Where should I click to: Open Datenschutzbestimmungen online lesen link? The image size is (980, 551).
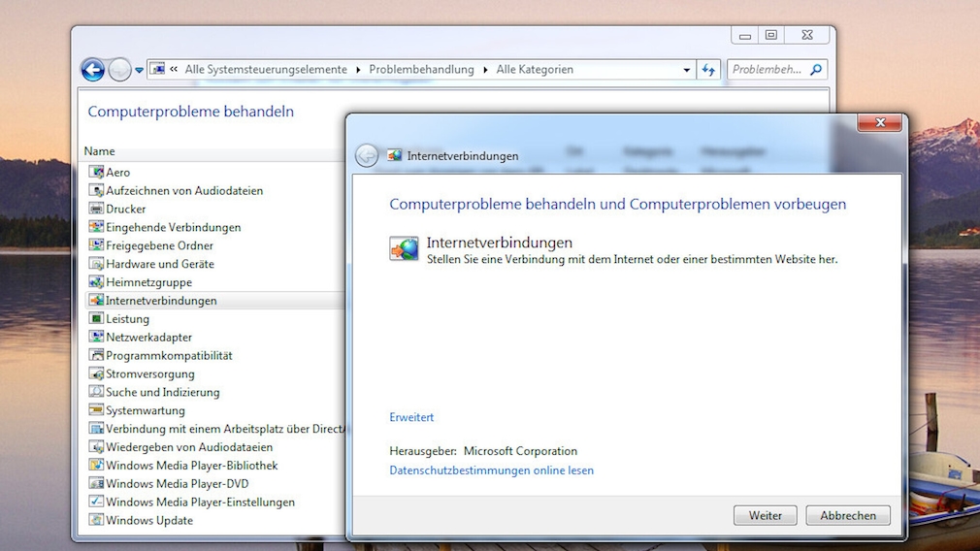491,470
